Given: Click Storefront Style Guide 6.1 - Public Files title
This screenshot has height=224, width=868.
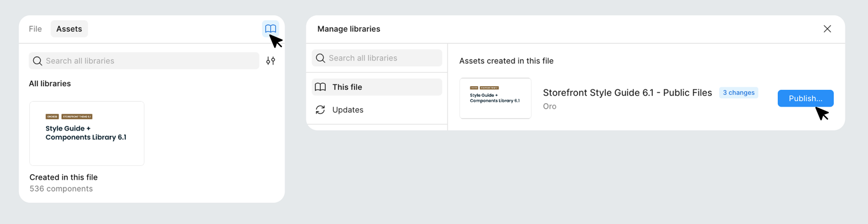Looking at the screenshot, I should [x=627, y=92].
